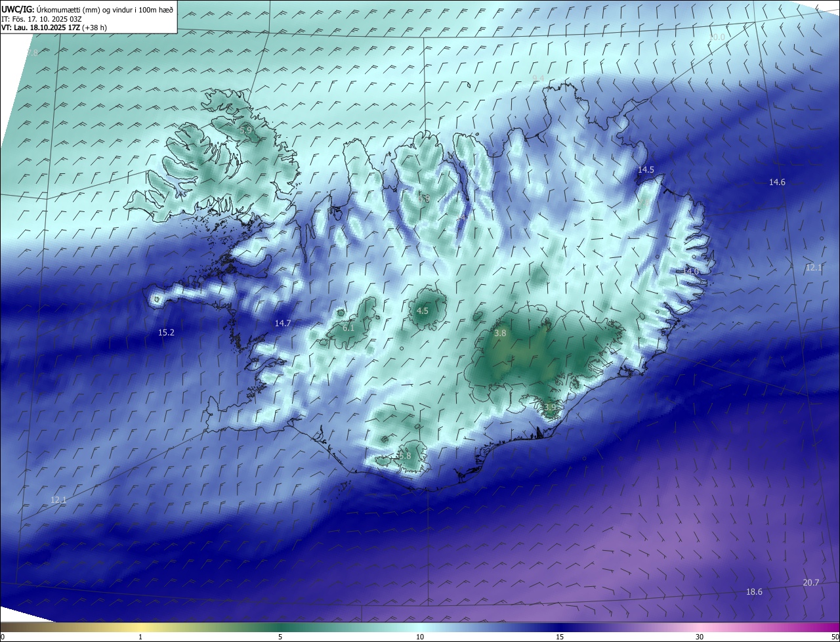Viewport: 840px width, 642px height.
Task: Select the 20.7 value near bottom-right corner
Action: pos(810,583)
